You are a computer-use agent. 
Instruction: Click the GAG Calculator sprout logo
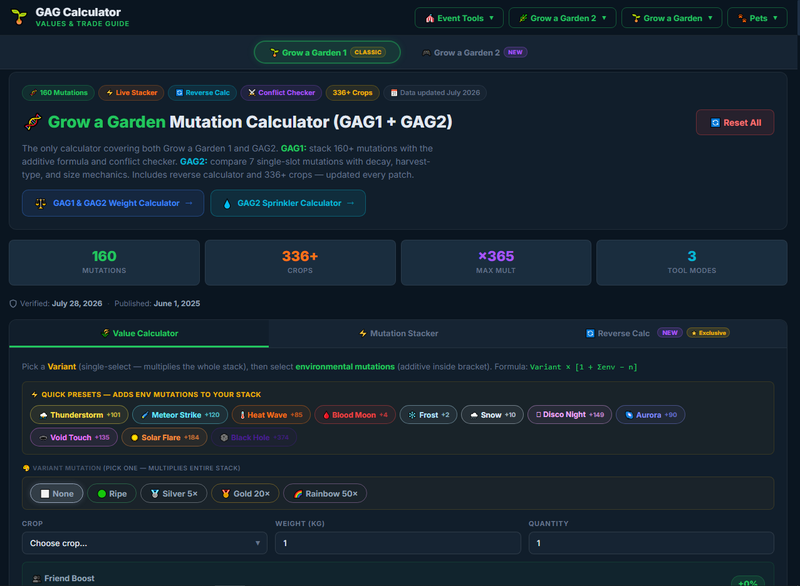click(x=19, y=17)
